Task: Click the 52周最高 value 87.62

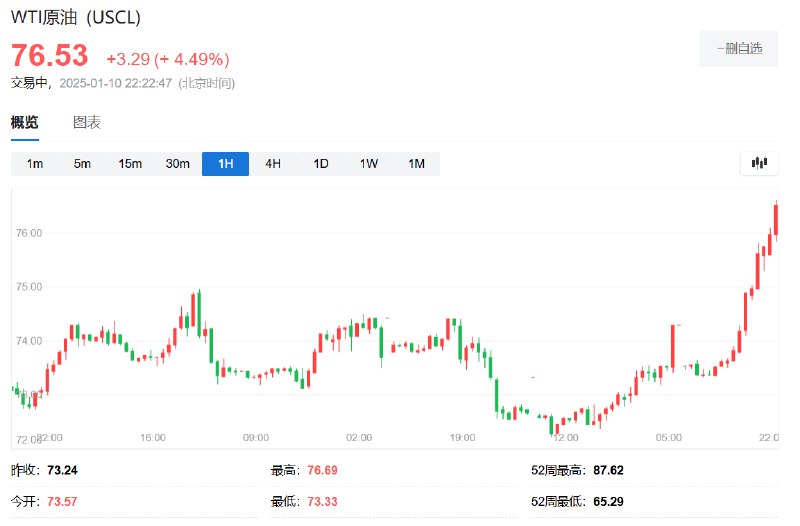Action: (608, 470)
